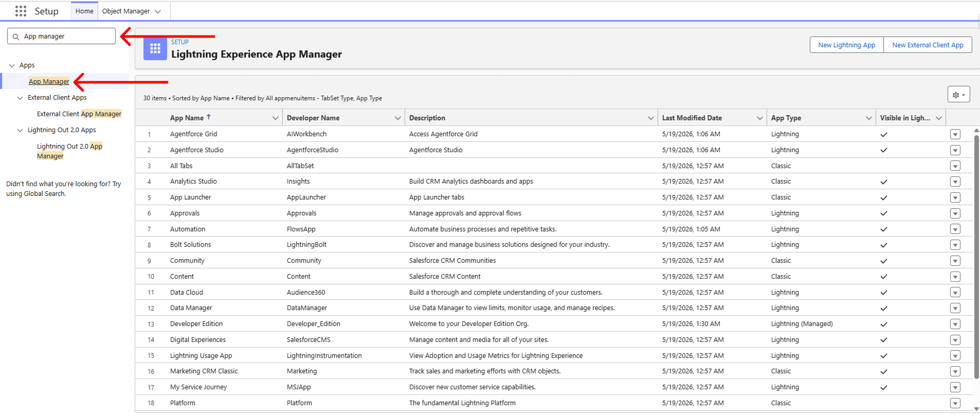Open row actions for All Tabs
This screenshot has width=980, height=416.
955,166
